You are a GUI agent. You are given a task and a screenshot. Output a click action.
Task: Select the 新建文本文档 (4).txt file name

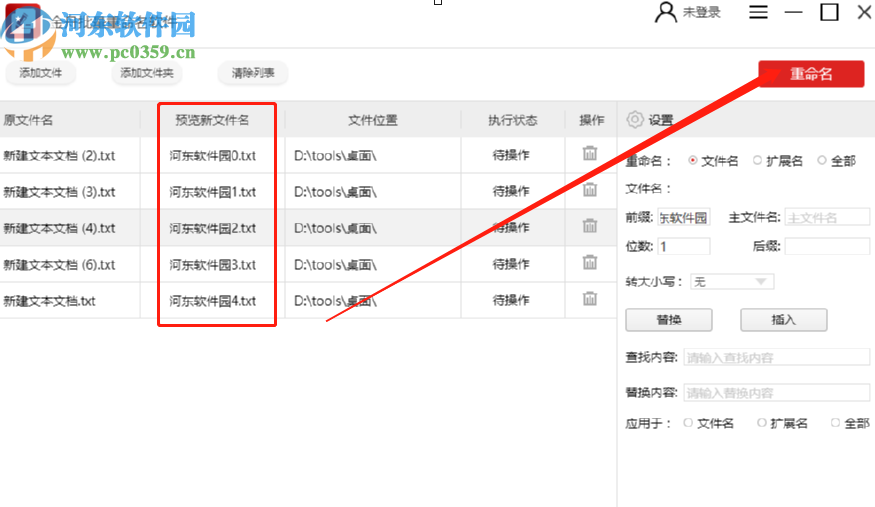[59, 228]
